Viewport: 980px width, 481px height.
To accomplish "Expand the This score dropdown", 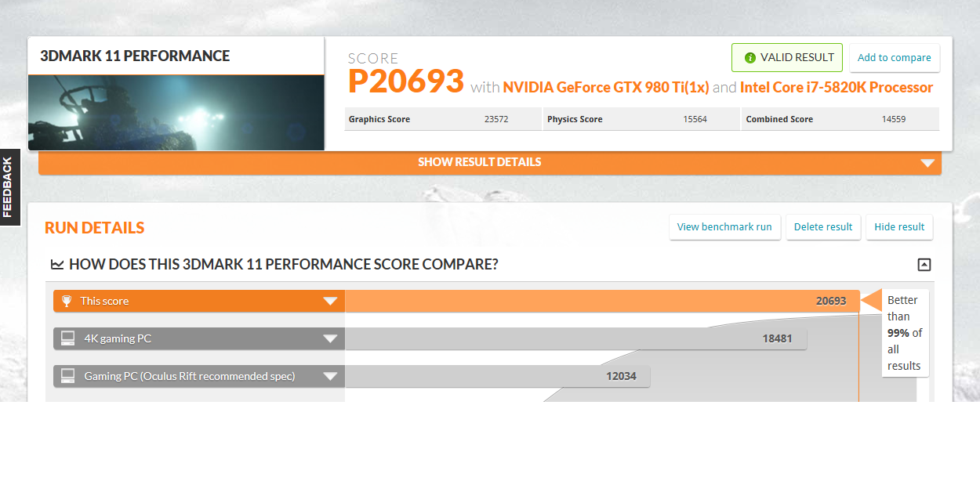I will pos(330,300).
